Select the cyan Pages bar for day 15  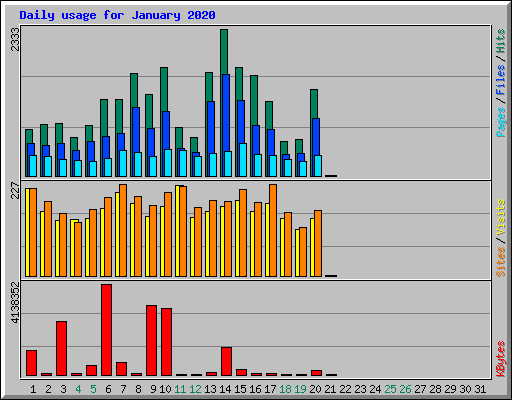pyautogui.click(x=243, y=160)
